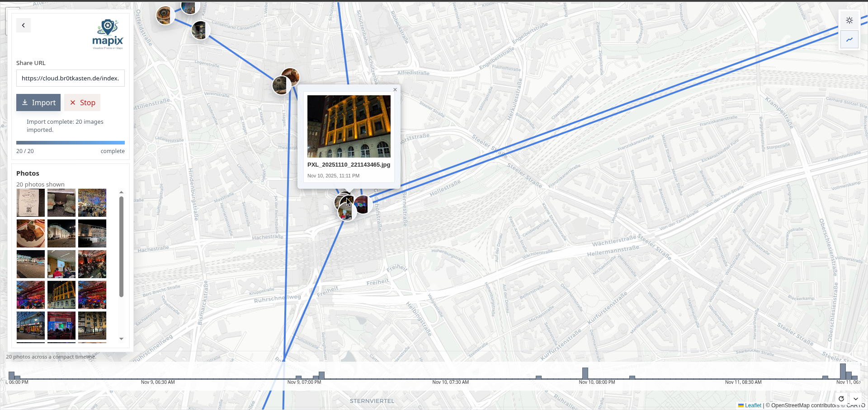Click the filename PXL_20251110_221143465.jpg
Image resolution: width=868 pixels, height=410 pixels.
coord(349,165)
